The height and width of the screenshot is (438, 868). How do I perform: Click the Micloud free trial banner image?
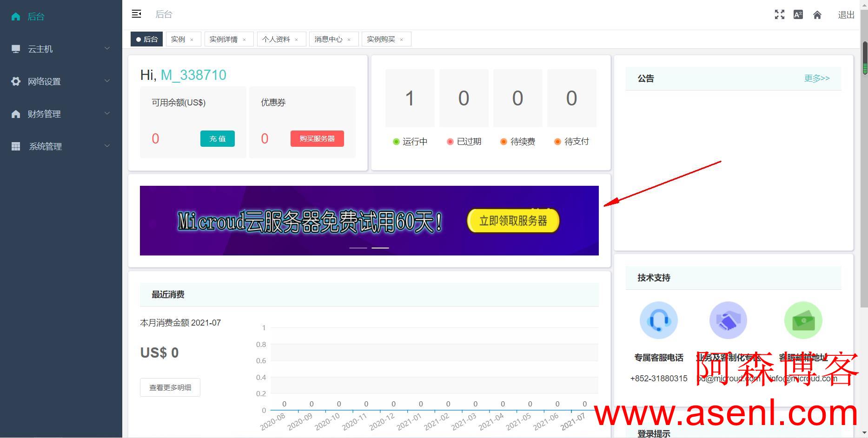[x=369, y=221]
